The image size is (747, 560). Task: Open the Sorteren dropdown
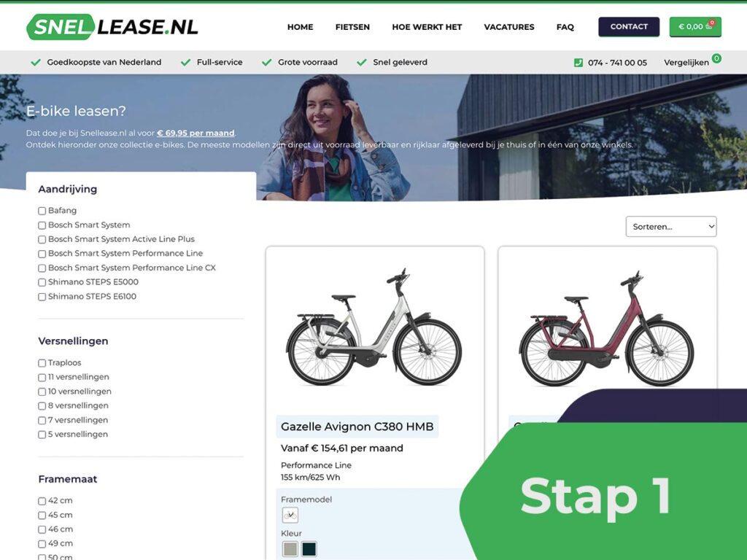tap(671, 227)
